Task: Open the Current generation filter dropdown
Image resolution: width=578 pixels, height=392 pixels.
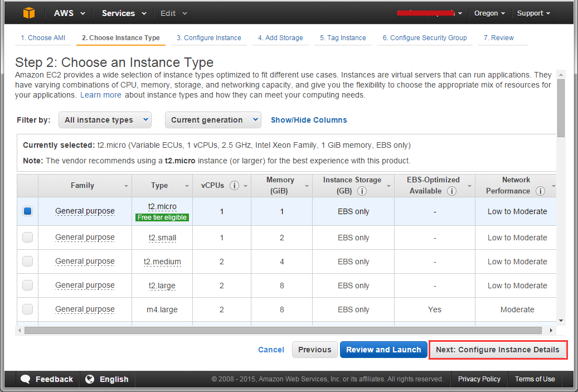Action: [213, 120]
